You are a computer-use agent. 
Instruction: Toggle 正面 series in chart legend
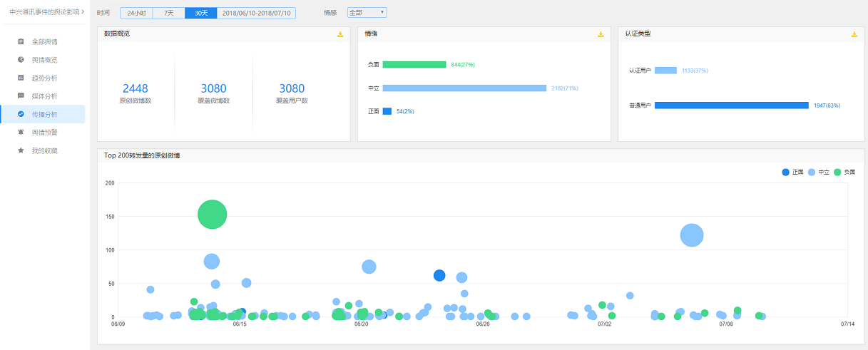point(792,173)
